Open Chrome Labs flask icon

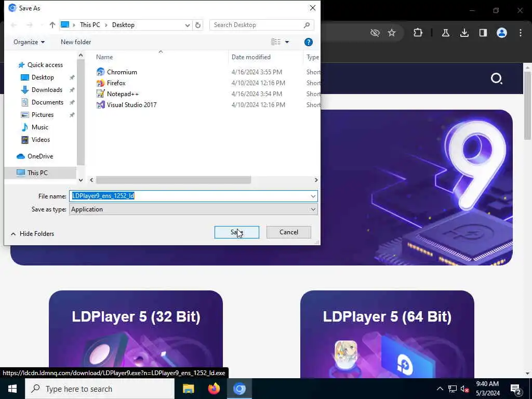(x=445, y=33)
